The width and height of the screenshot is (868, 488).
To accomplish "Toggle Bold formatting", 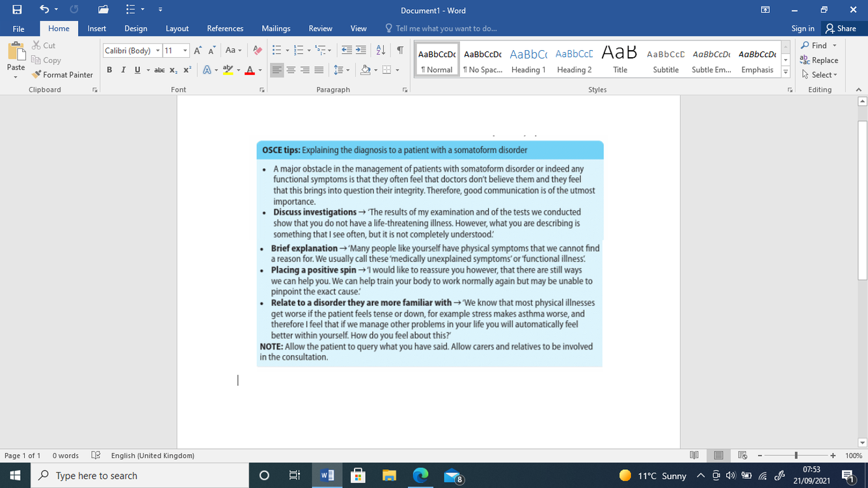I will click(x=109, y=70).
